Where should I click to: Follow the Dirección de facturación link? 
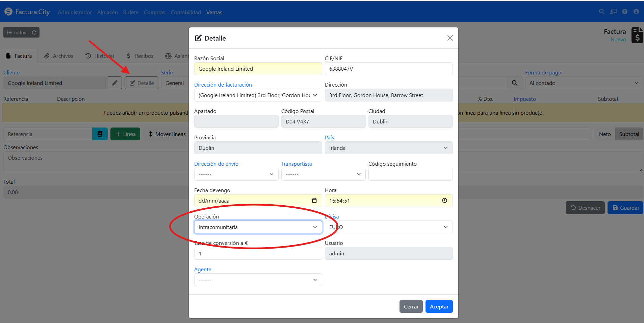[x=223, y=85]
